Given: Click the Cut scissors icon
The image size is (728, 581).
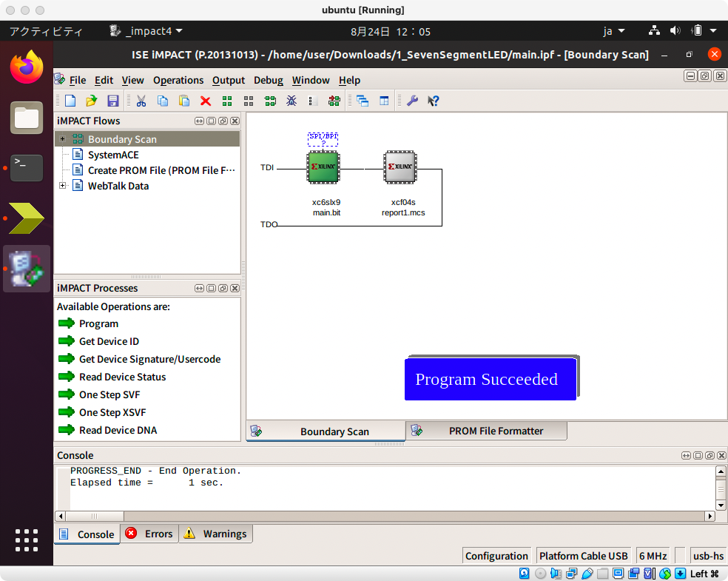Looking at the screenshot, I should pyautogui.click(x=141, y=101).
